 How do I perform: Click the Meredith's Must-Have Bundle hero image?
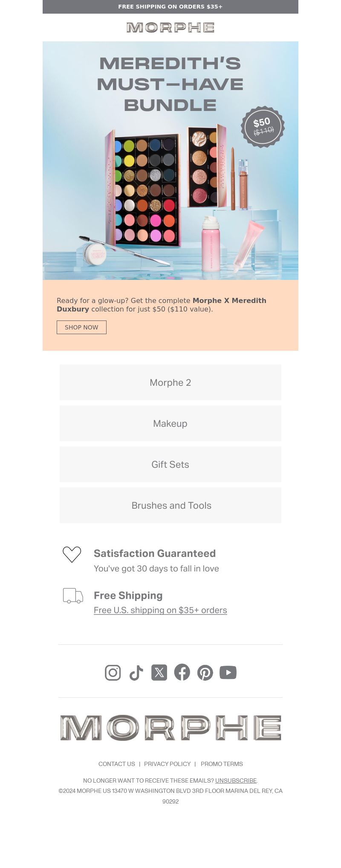(170, 160)
